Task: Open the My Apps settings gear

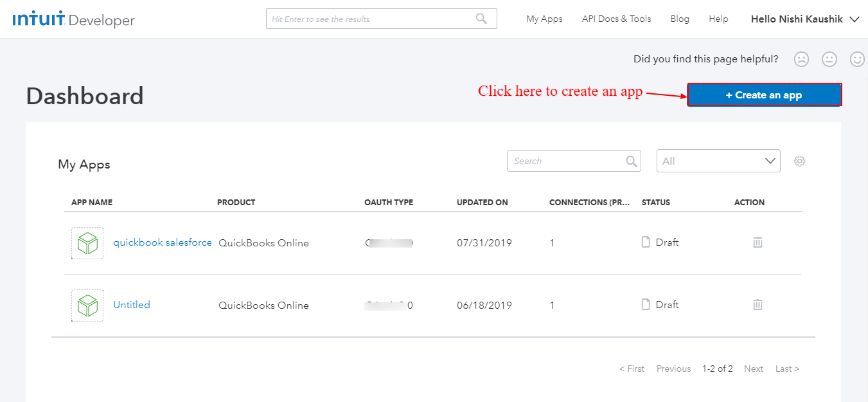Action: pos(799,161)
